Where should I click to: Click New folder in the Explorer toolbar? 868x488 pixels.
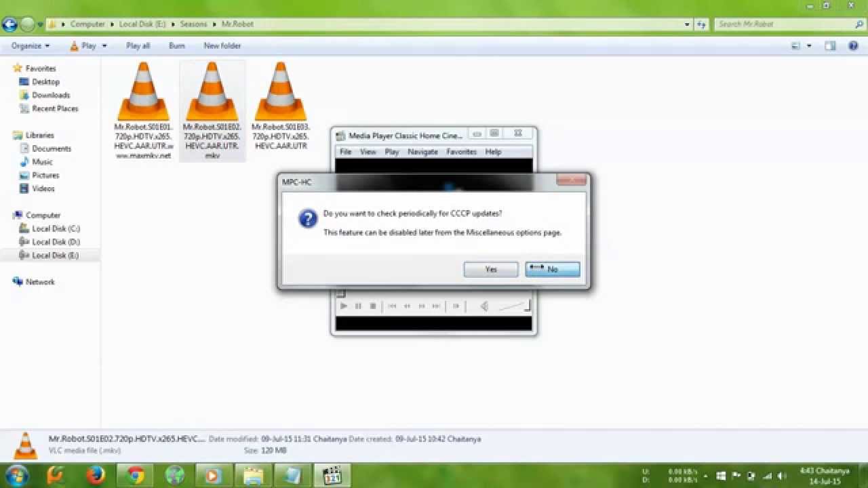(222, 46)
